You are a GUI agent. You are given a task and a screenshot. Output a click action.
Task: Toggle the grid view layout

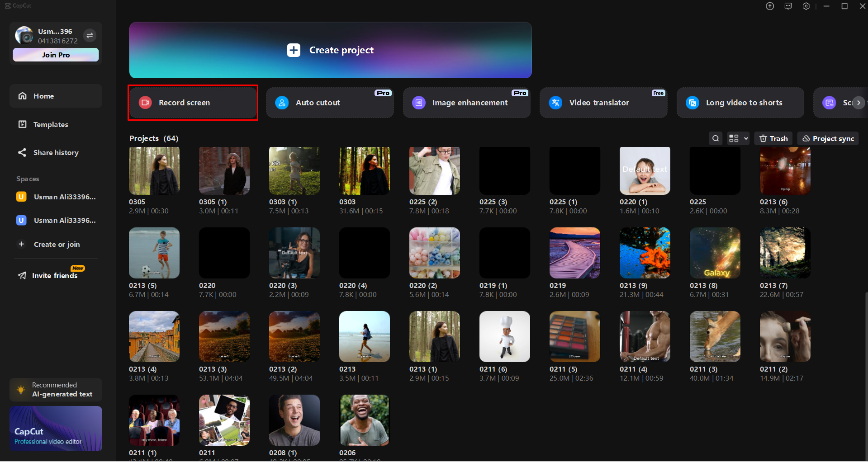click(734, 138)
